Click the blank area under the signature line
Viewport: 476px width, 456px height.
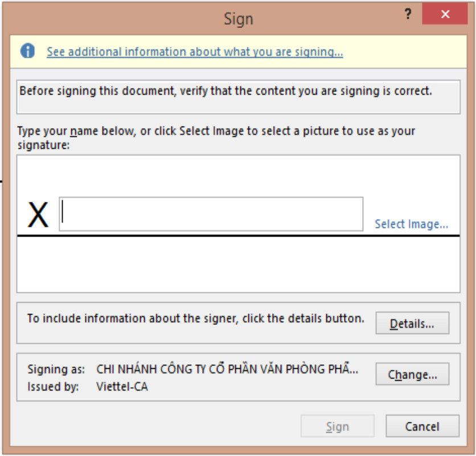(x=239, y=264)
